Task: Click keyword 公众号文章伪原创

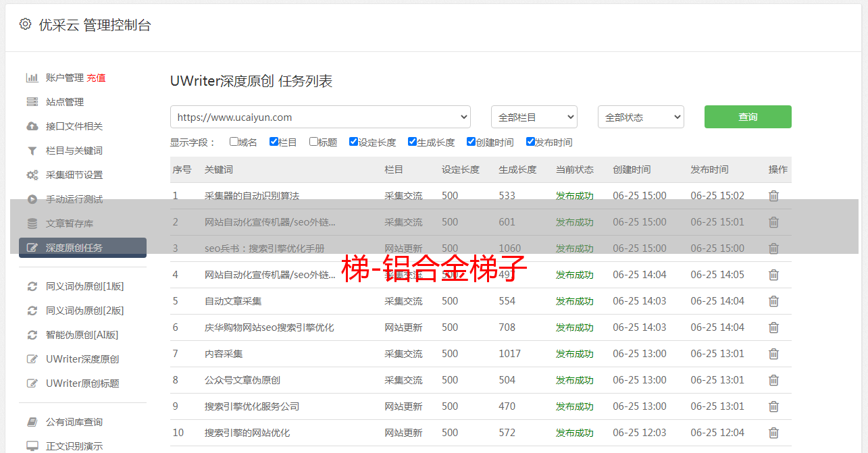Action: (242, 380)
